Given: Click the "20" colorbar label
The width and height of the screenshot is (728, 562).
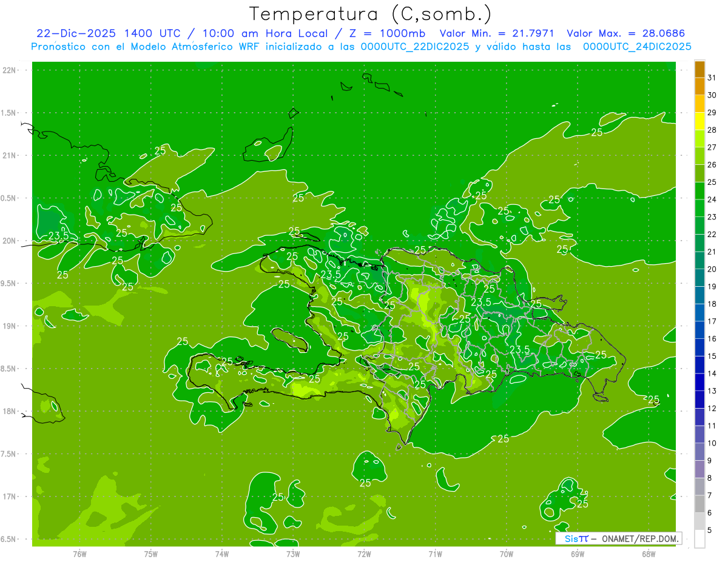Looking at the screenshot, I should coord(712,269).
